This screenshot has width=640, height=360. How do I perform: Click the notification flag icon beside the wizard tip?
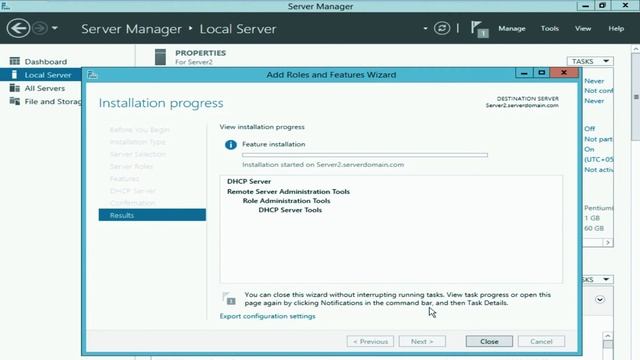229,298
